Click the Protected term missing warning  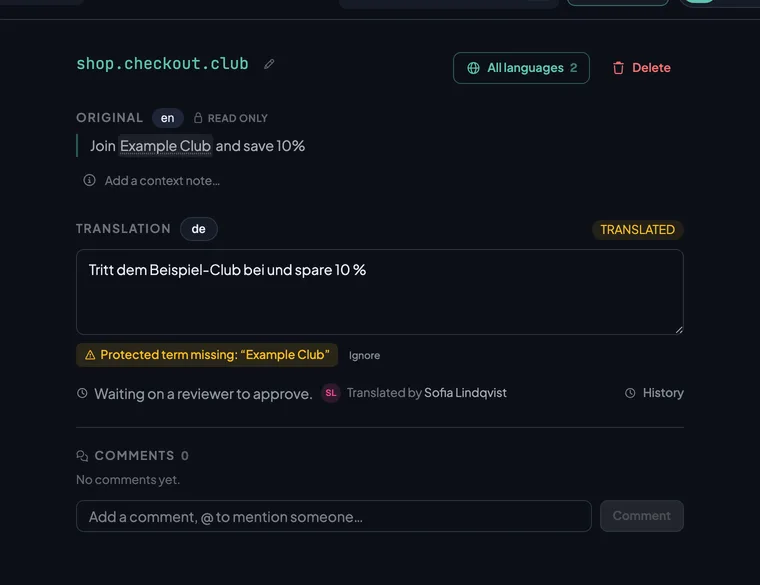pos(207,355)
